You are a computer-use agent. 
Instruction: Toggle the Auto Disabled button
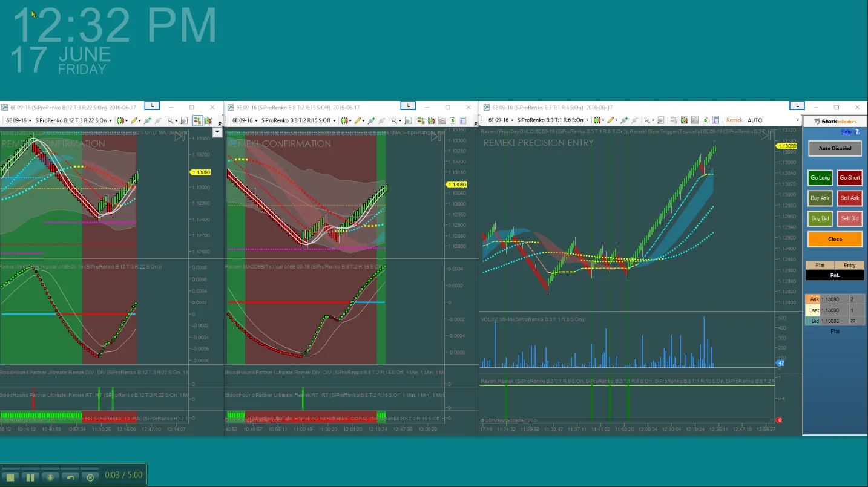coord(835,148)
